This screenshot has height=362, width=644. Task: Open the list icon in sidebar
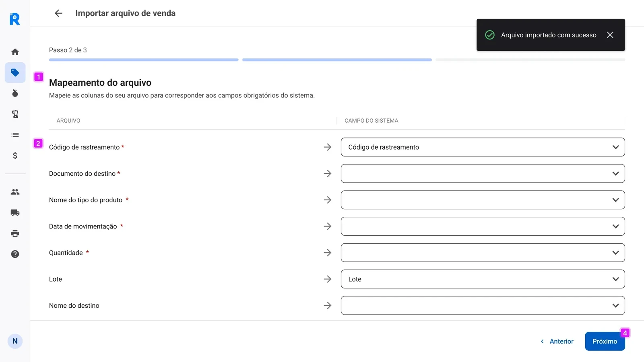click(x=15, y=135)
